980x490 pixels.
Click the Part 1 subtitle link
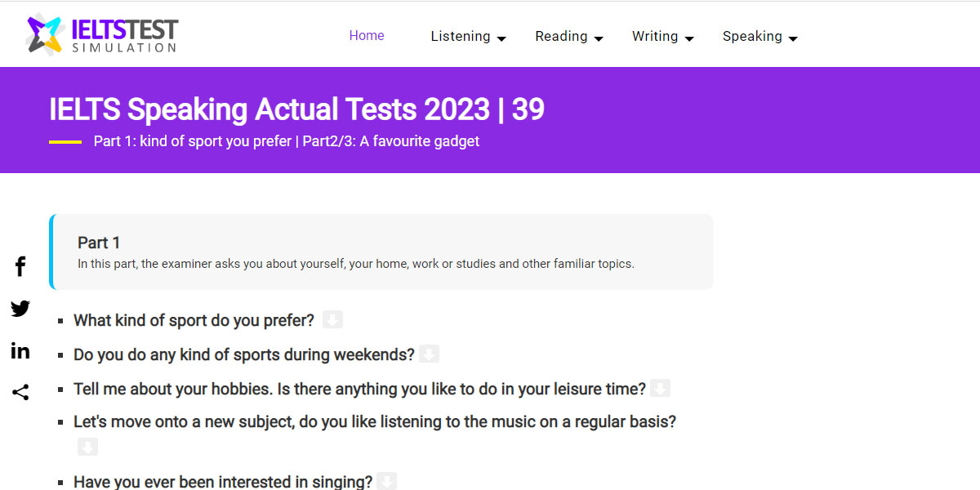[287, 140]
